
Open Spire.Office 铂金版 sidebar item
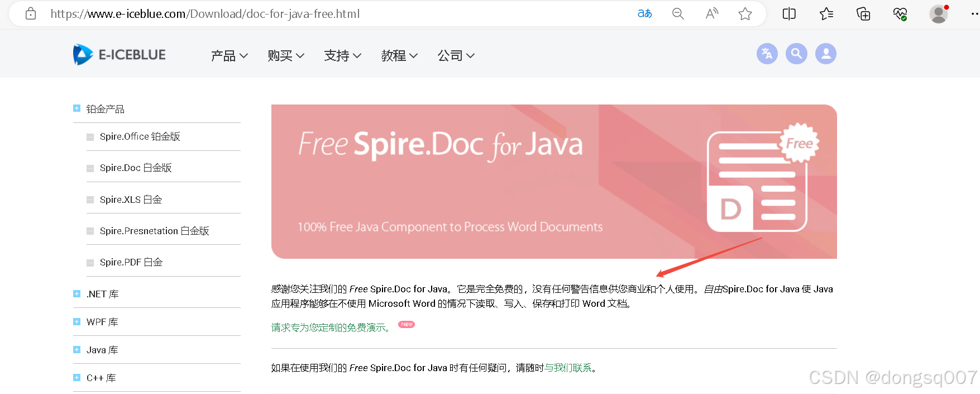pyautogui.click(x=140, y=136)
